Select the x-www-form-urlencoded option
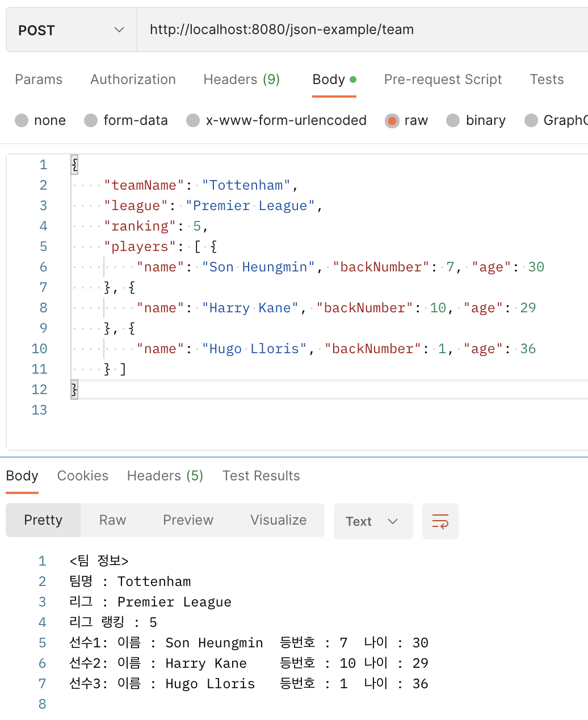This screenshot has height=720, width=588. click(x=193, y=120)
